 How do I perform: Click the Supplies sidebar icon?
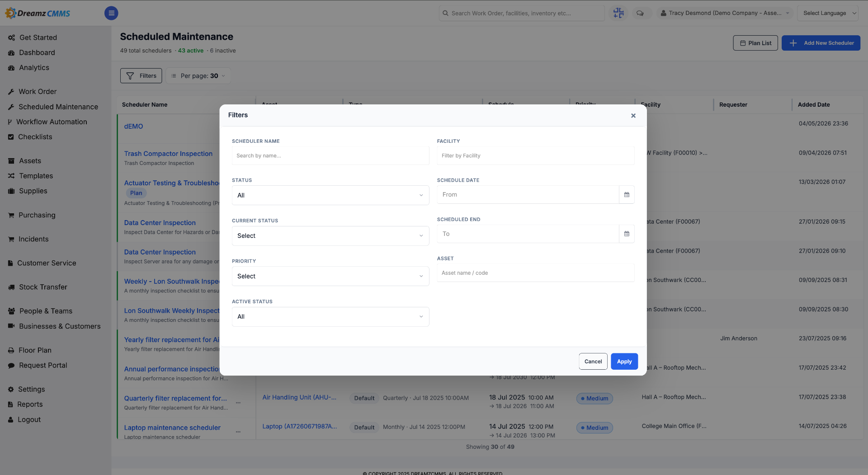coord(11,191)
